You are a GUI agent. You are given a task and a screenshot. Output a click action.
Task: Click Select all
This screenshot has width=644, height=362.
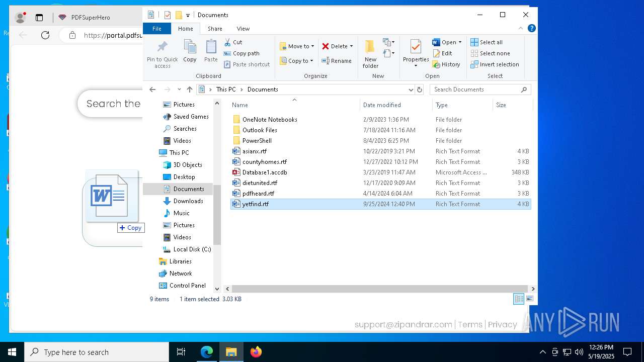[x=487, y=42]
